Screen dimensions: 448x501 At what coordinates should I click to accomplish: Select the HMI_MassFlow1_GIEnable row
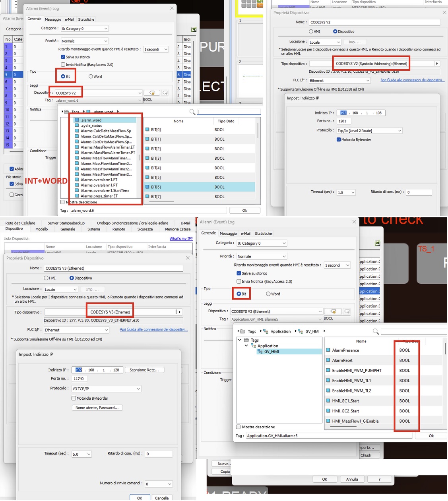point(384,421)
